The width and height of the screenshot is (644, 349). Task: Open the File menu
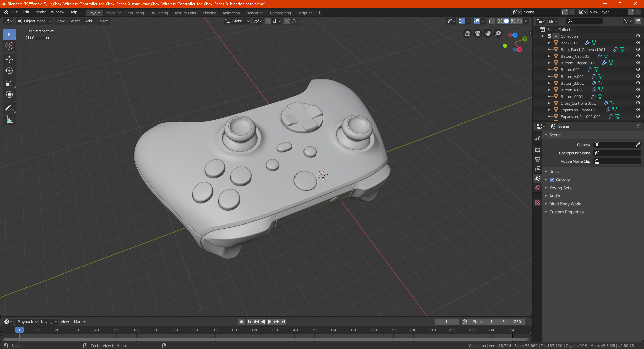click(x=15, y=12)
